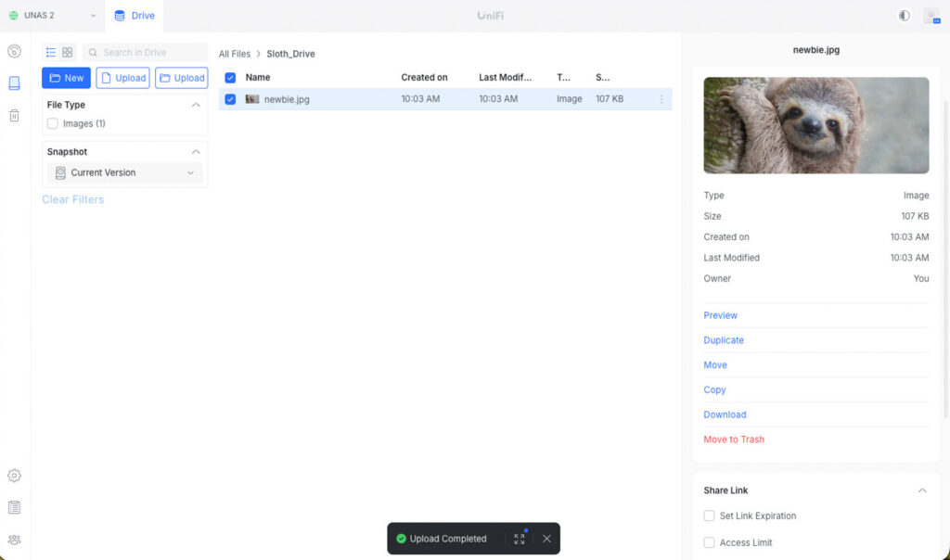Open the users management icon
The image size is (950, 560).
pyautogui.click(x=14, y=540)
